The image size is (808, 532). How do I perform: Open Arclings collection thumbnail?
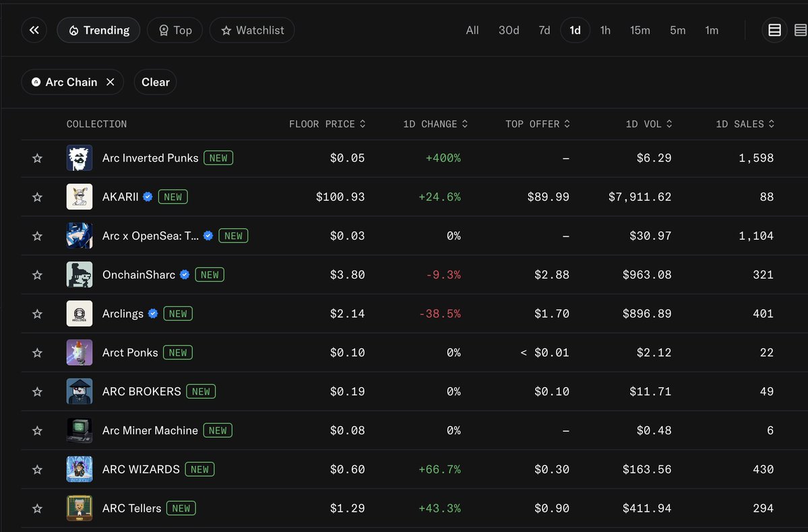point(80,314)
